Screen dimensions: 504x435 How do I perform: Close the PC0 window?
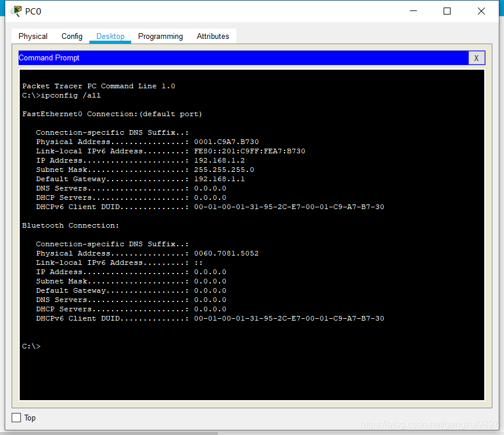481,11
